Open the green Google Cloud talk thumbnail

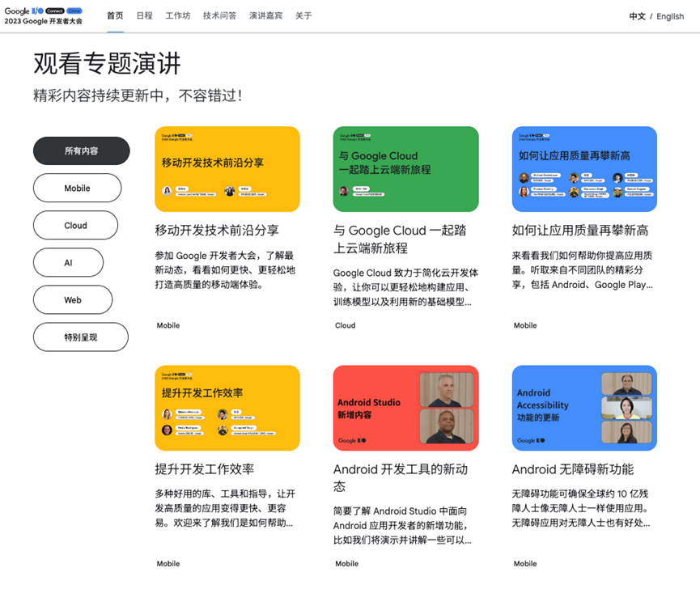click(x=405, y=169)
